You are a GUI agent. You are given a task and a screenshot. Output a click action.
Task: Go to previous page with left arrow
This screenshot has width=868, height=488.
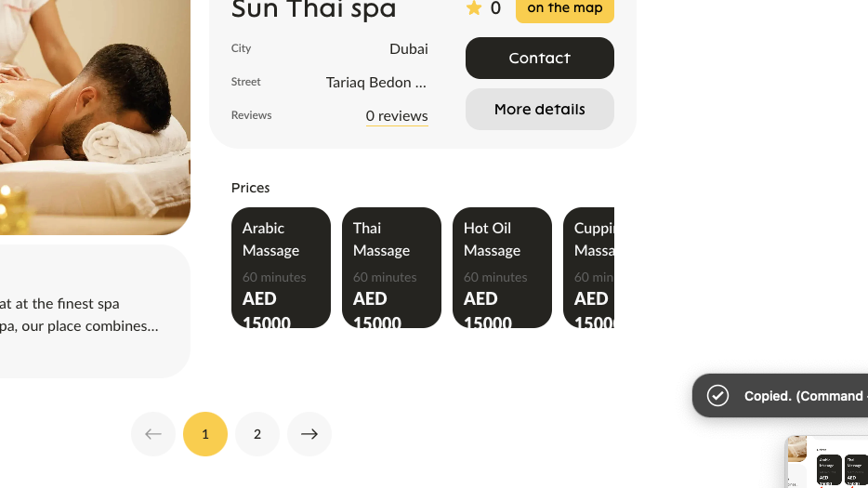[x=153, y=434]
